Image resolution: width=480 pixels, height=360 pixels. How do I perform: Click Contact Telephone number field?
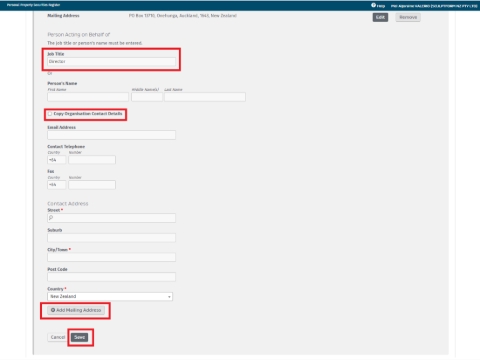pos(92,160)
